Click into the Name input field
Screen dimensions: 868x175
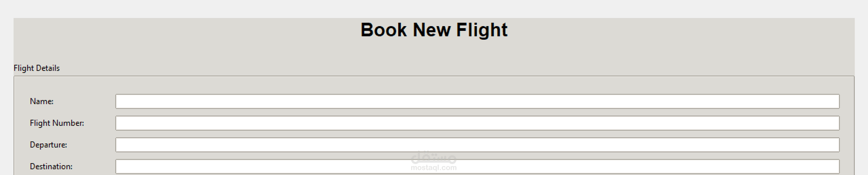[x=477, y=101]
